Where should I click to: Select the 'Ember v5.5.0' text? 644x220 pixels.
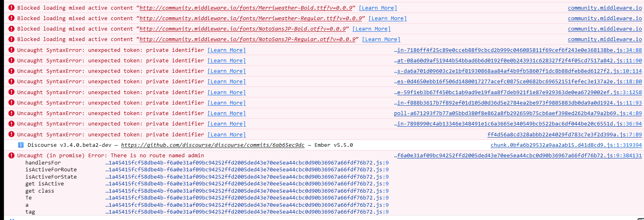334,145
